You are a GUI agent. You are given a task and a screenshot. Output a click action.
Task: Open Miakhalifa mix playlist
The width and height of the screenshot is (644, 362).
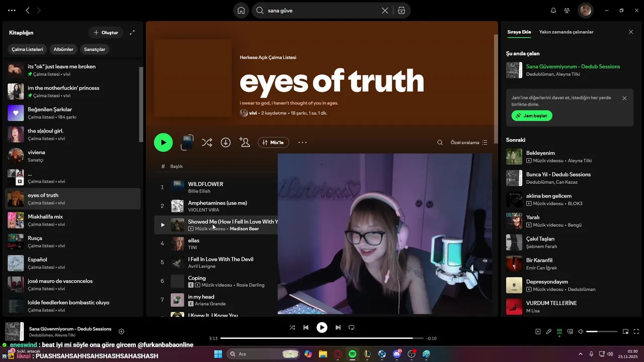pos(73,220)
